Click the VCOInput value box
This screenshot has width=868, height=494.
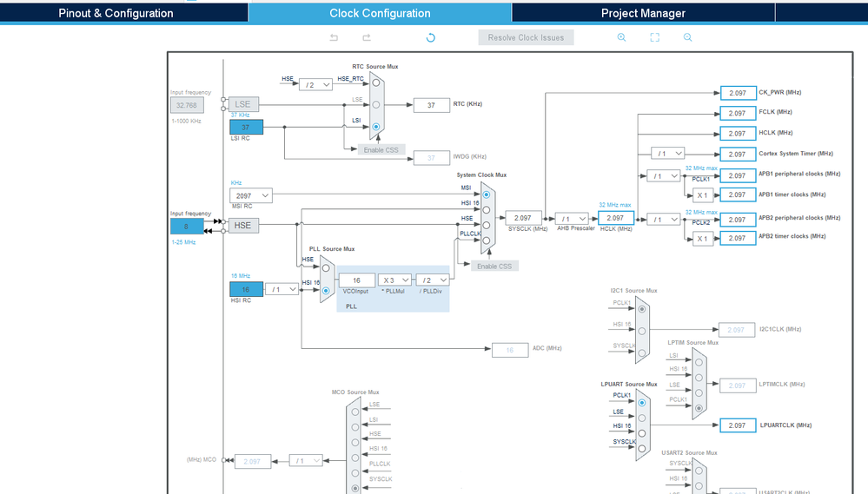pyautogui.click(x=356, y=280)
